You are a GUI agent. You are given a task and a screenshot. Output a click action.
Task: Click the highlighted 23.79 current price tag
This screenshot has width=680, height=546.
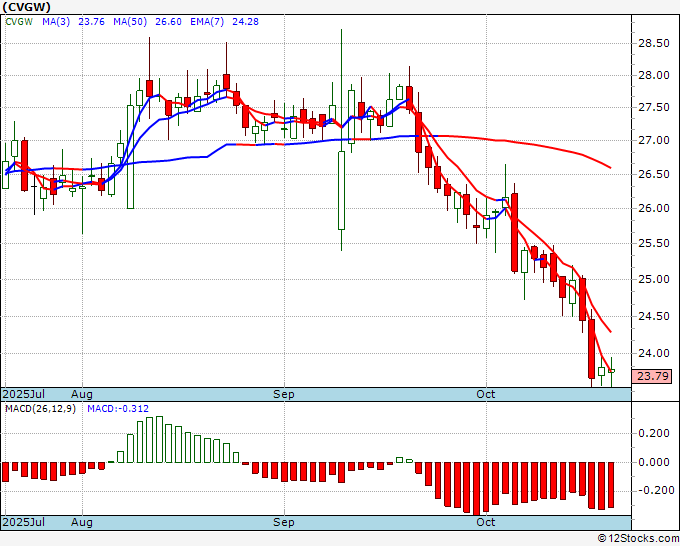coord(652,376)
